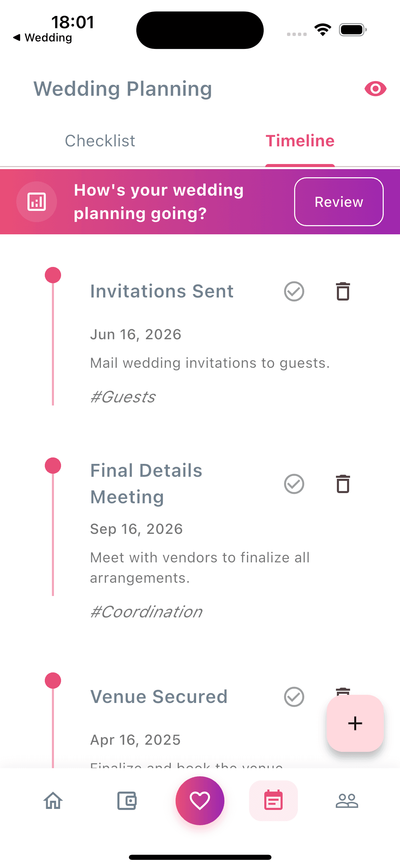
Task: Delete the Final Details Meeting milestone
Action: tap(343, 485)
